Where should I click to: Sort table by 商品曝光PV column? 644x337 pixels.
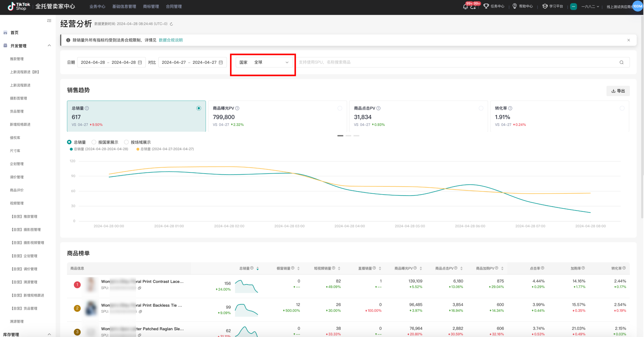coord(421,268)
